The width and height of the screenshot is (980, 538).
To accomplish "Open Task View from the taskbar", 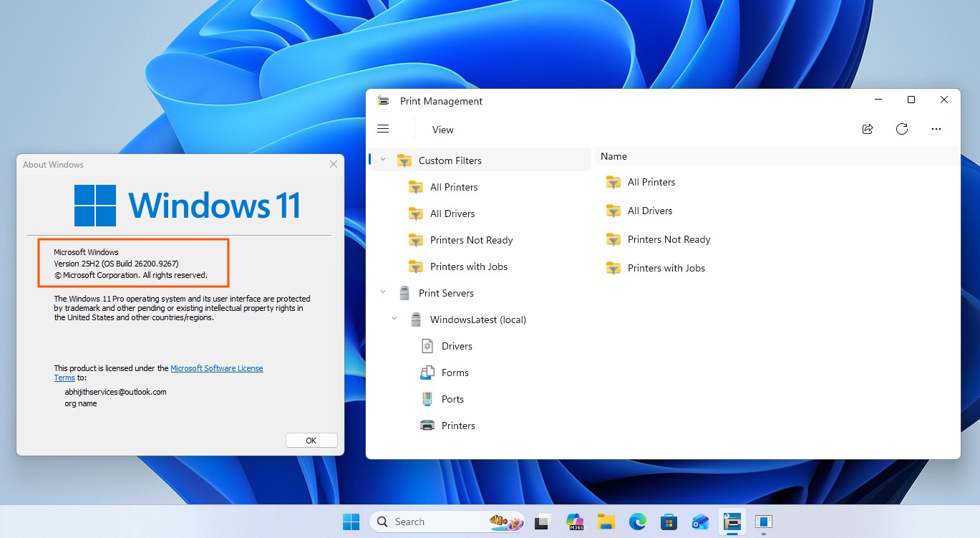I will (x=543, y=522).
